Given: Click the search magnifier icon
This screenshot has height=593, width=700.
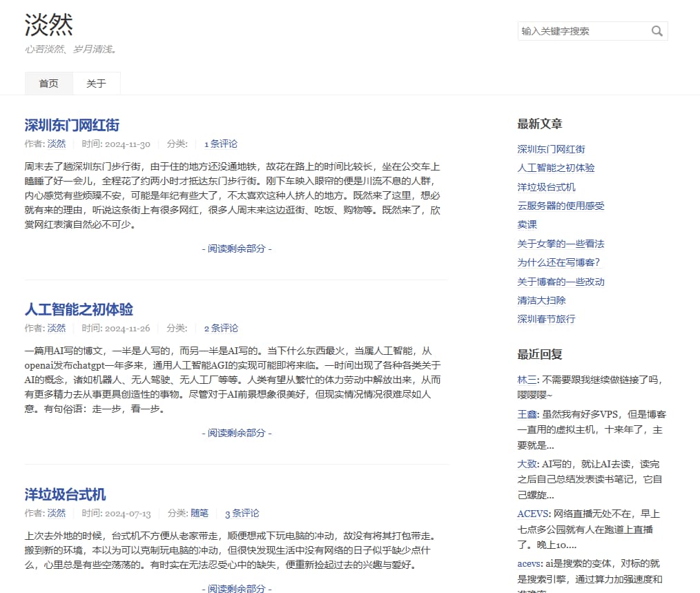Looking at the screenshot, I should click(657, 31).
